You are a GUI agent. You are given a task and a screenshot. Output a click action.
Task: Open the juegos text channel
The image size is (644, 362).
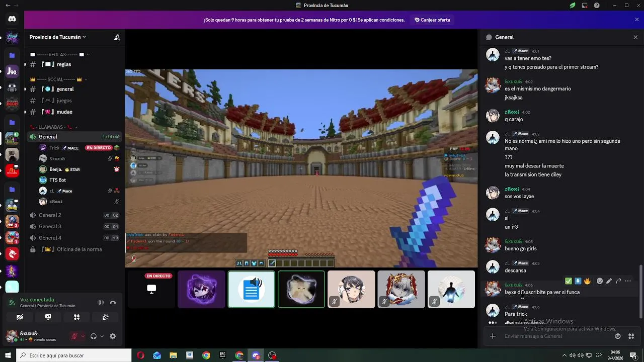[74, 101]
